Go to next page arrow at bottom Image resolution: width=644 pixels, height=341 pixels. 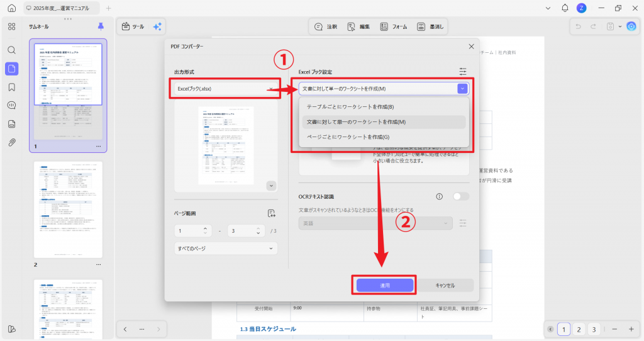(158, 329)
